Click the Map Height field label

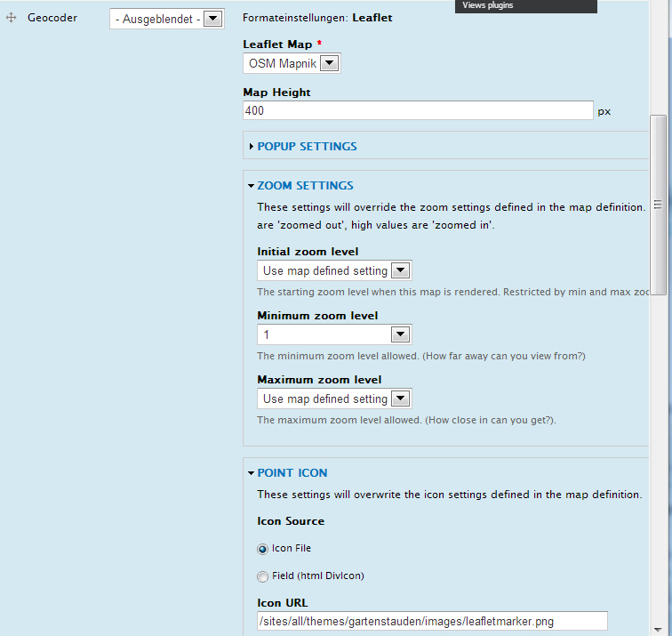coord(276,93)
